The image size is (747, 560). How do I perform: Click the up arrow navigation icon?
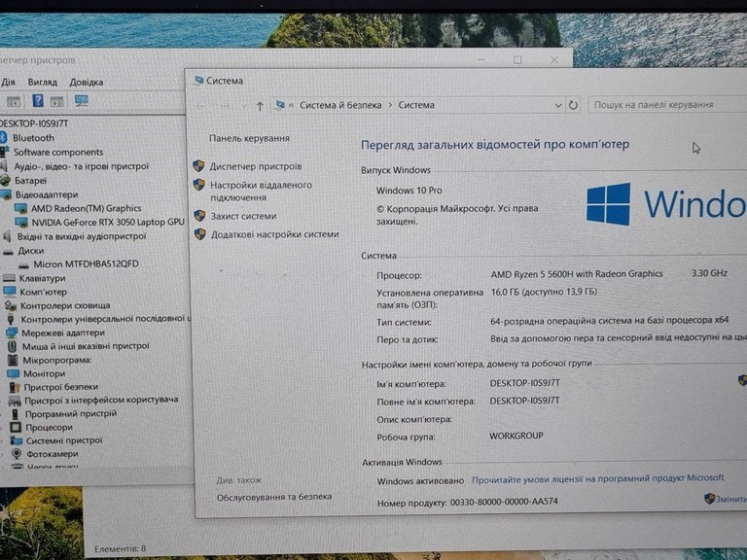[x=260, y=106]
